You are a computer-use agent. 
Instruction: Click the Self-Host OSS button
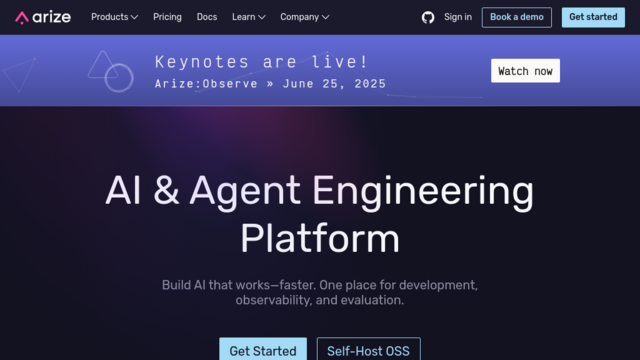coord(369,349)
